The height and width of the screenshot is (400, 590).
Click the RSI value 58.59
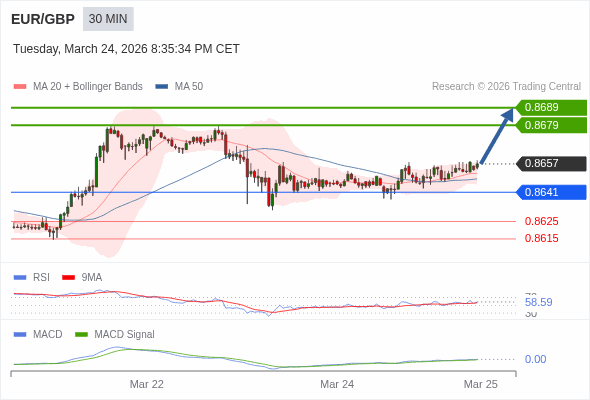[538, 302]
